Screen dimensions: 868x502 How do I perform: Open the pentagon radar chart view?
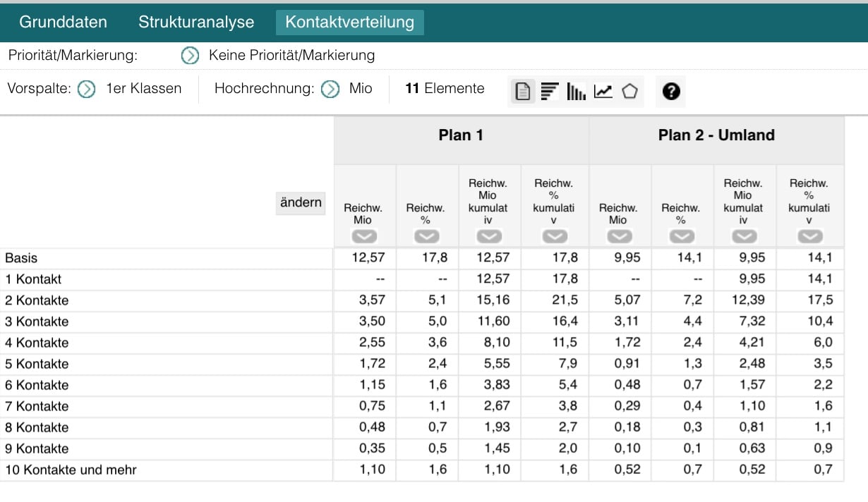(x=629, y=91)
